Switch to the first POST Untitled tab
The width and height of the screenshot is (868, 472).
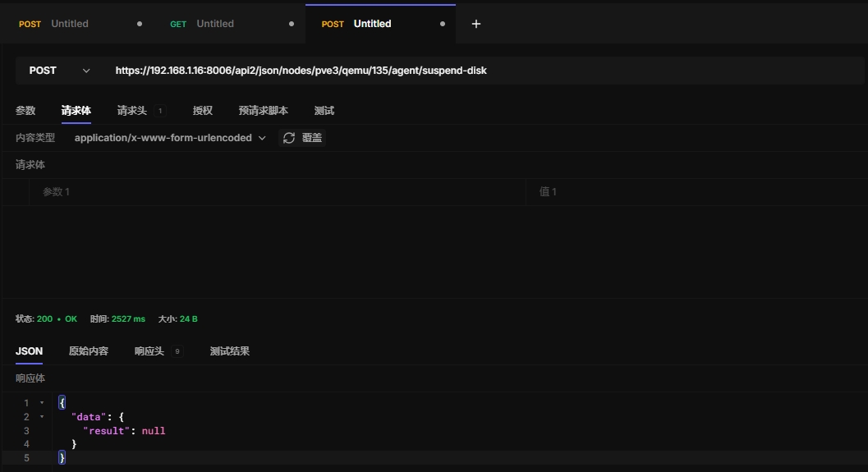tap(69, 24)
